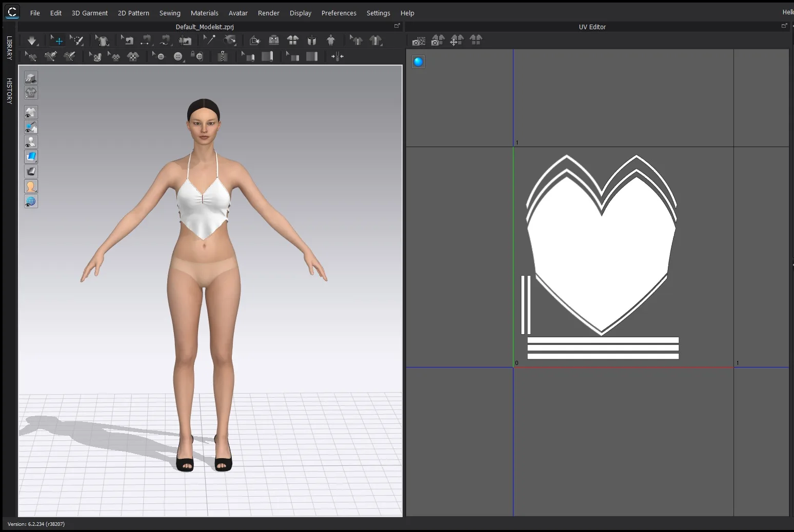The image size is (794, 532).
Task: Click the inward arrows Superimpose icon
Action: click(337, 56)
